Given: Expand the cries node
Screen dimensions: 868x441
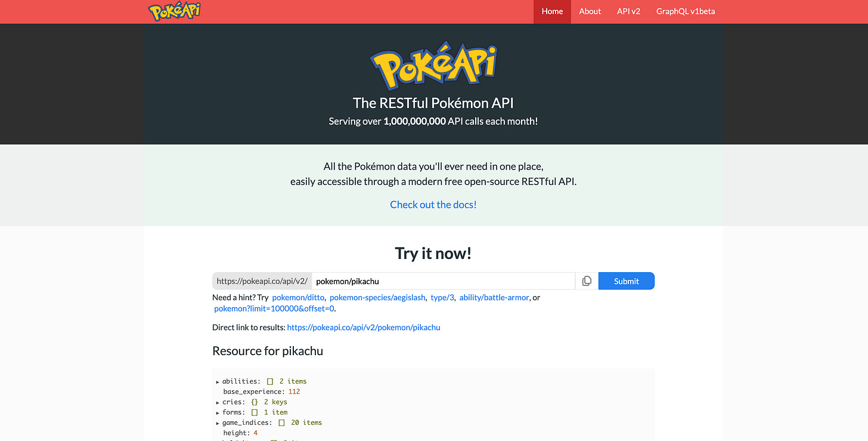Looking at the screenshot, I should click(x=218, y=402).
